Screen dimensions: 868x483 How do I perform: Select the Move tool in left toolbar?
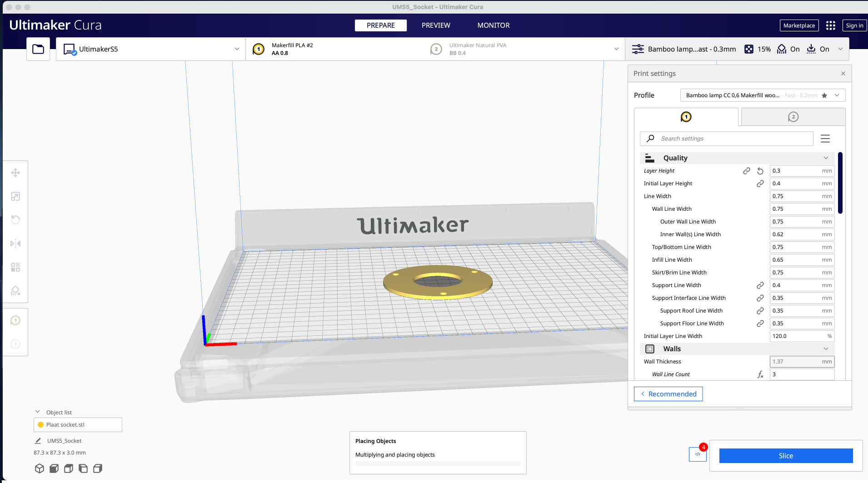point(15,173)
